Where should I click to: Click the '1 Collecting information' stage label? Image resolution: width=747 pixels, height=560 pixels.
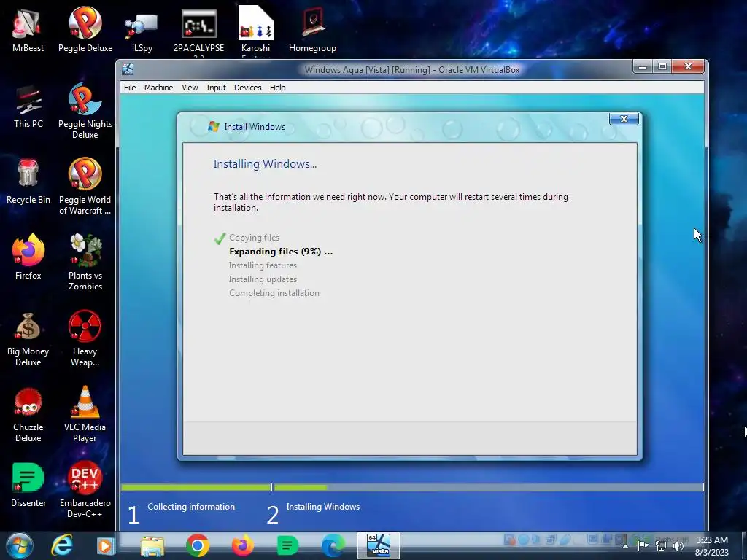coord(181,513)
